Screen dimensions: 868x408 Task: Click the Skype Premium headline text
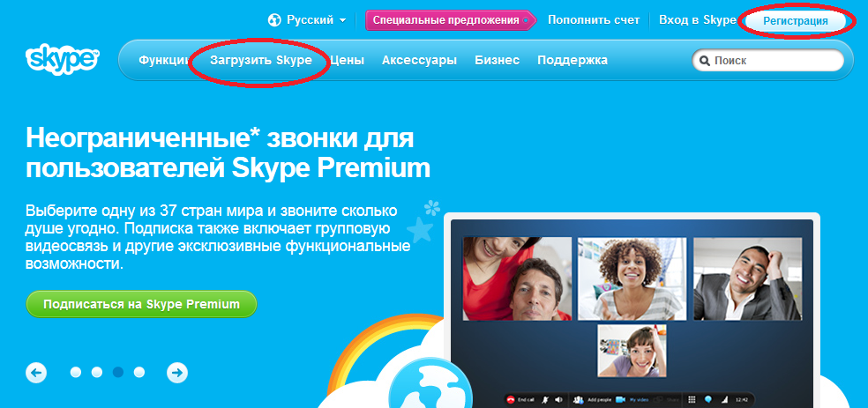click(228, 152)
